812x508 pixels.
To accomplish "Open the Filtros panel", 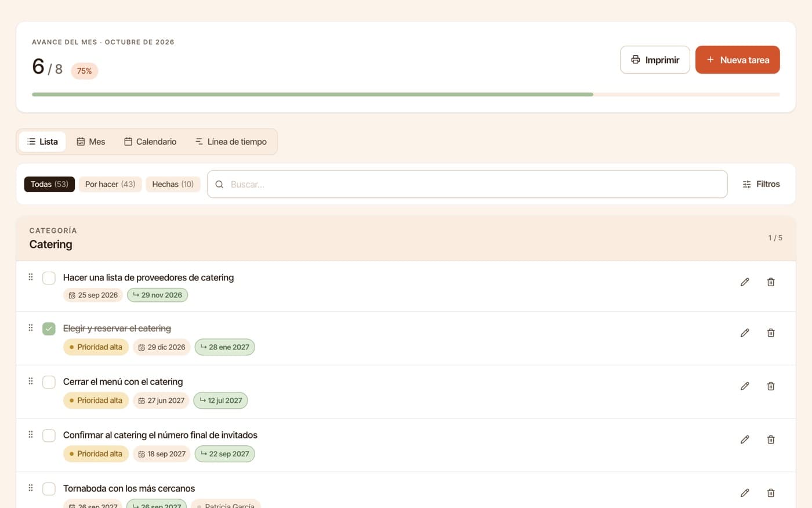I will (761, 184).
